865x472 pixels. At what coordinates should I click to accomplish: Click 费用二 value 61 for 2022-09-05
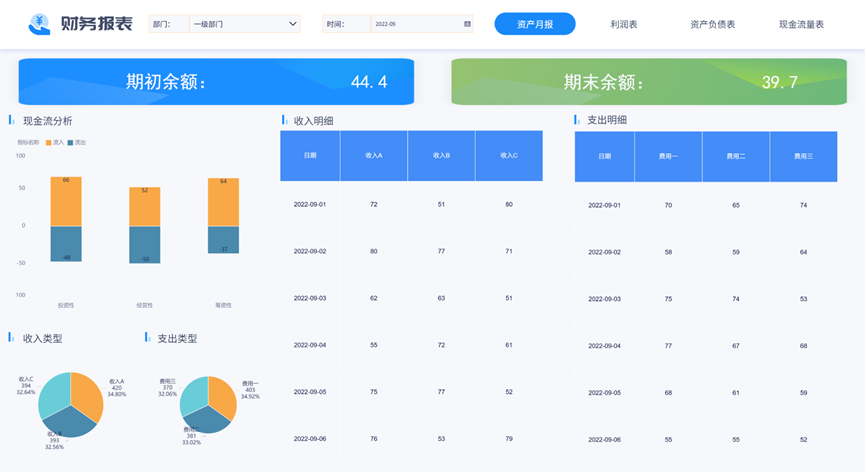(x=736, y=393)
